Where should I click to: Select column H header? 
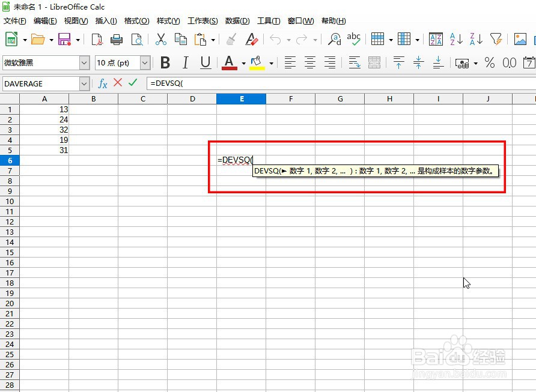click(x=389, y=98)
